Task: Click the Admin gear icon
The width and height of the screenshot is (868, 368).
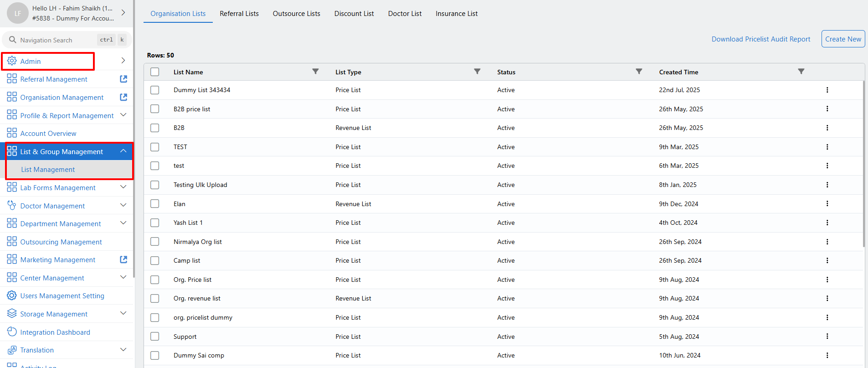Action: pyautogui.click(x=12, y=61)
